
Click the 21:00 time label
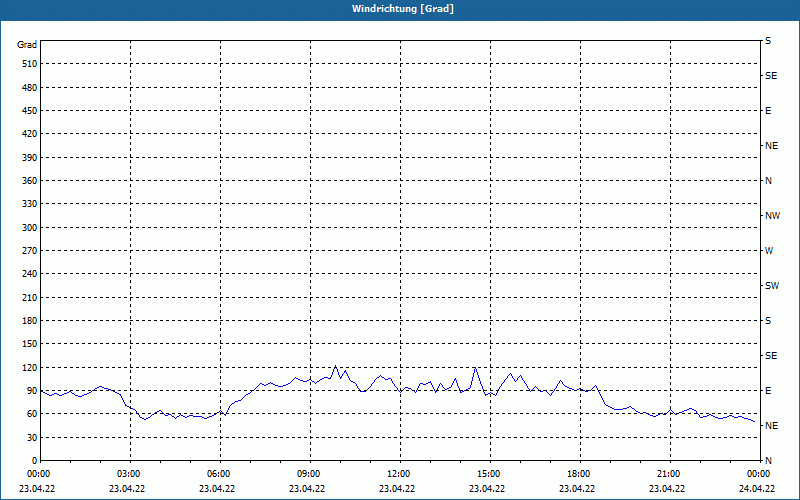[x=669, y=473]
